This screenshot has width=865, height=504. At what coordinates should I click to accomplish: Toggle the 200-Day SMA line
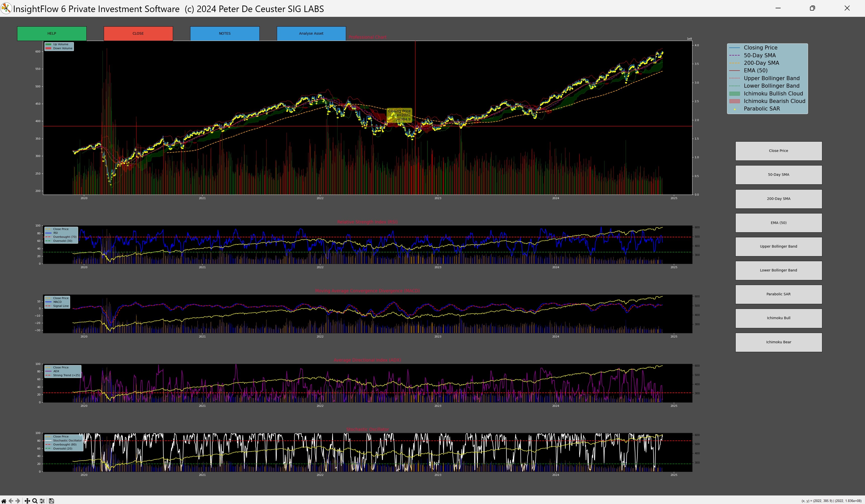click(779, 199)
